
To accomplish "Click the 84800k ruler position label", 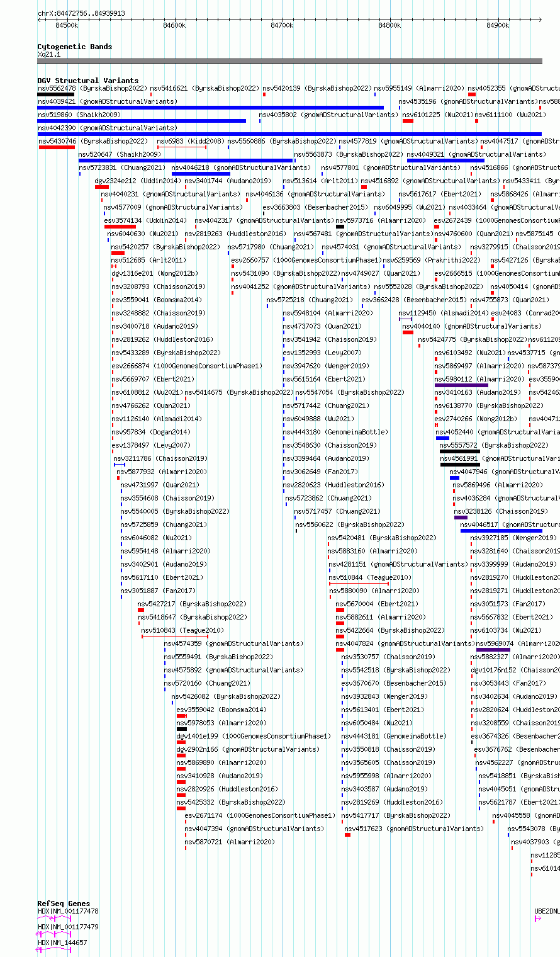I will click(389, 25).
